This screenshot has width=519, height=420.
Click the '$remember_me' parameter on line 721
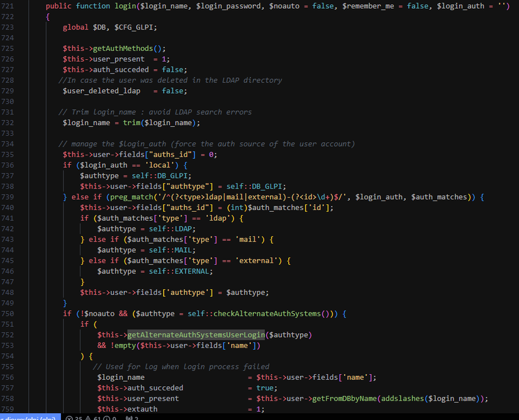click(368, 6)
